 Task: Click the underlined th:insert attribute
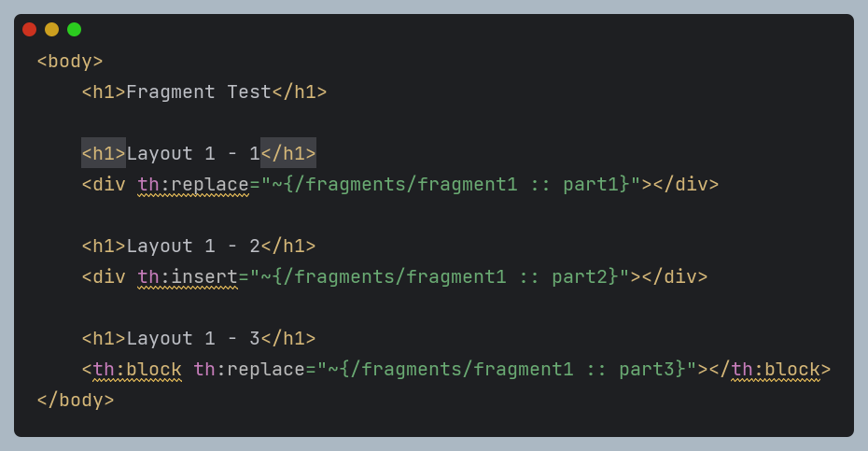[x=188, y=277]
